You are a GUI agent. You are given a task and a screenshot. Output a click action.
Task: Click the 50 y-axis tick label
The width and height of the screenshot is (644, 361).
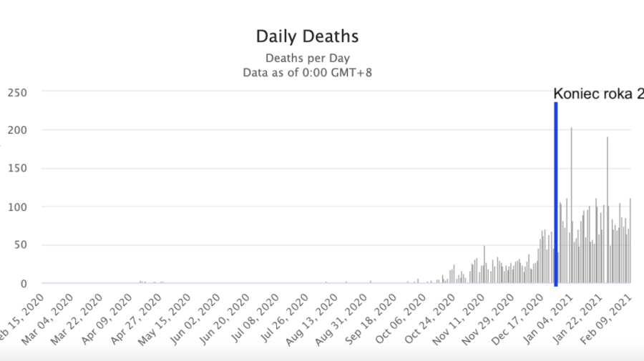coord(20,245)
